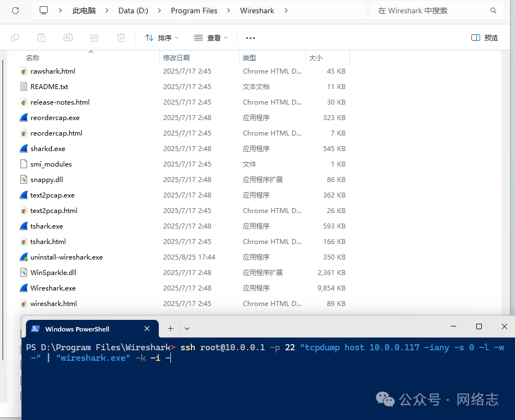This screenshot has height=420, width=515.
Task: Navigate to Program Files breadcrumb
Action: click(x=194, y=11)
